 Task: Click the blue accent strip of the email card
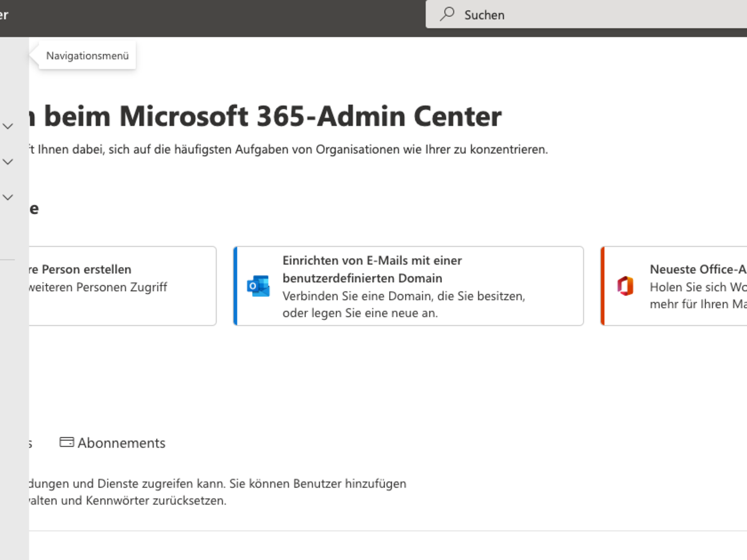click(235, 285)
